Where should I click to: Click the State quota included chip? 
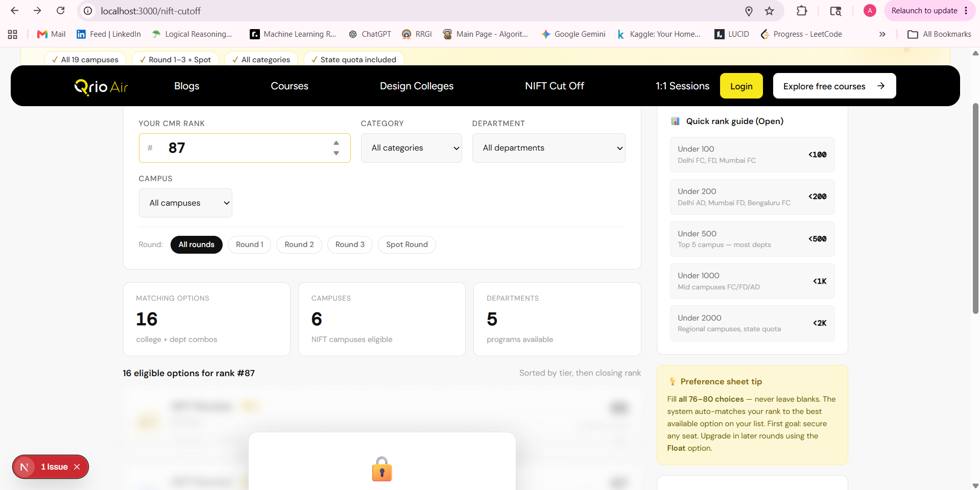point(354,59)
